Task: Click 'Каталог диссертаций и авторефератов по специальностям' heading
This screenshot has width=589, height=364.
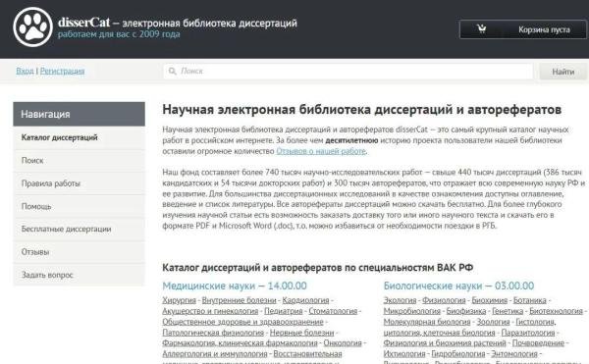Action: point(317,268)
